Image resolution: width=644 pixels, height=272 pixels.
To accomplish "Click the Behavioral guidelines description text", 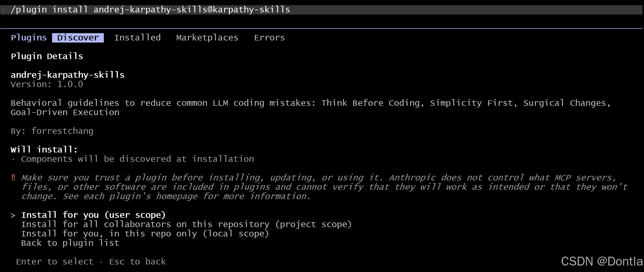I will click(x=311, y=108).
